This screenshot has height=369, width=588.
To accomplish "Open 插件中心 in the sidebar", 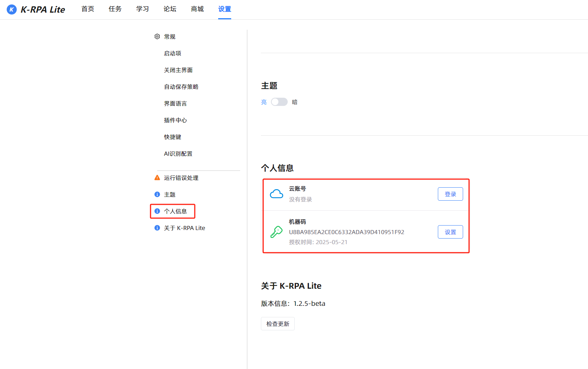I will [175, 120].
